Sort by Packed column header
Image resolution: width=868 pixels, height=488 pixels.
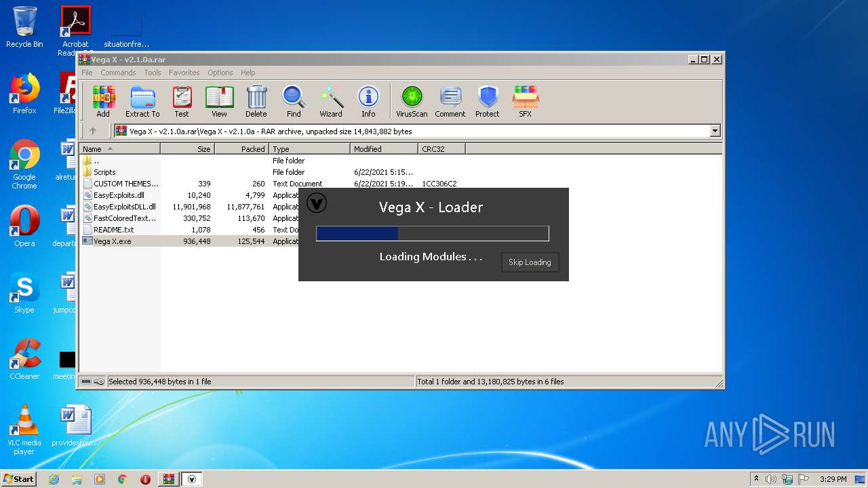[x=242, y=148]
